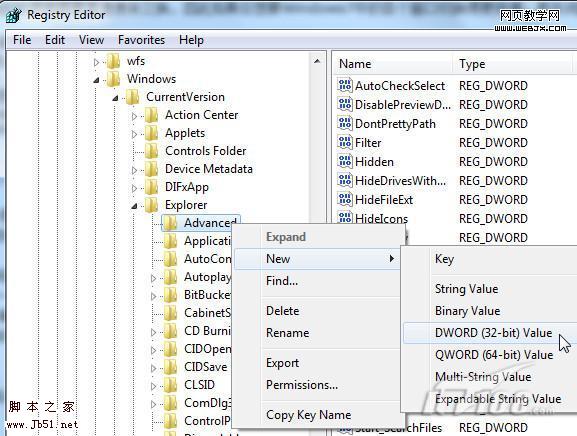Click the Explorer folder icon
The width and height of the screenshot is (577, 436).
[x=151, y=205]
